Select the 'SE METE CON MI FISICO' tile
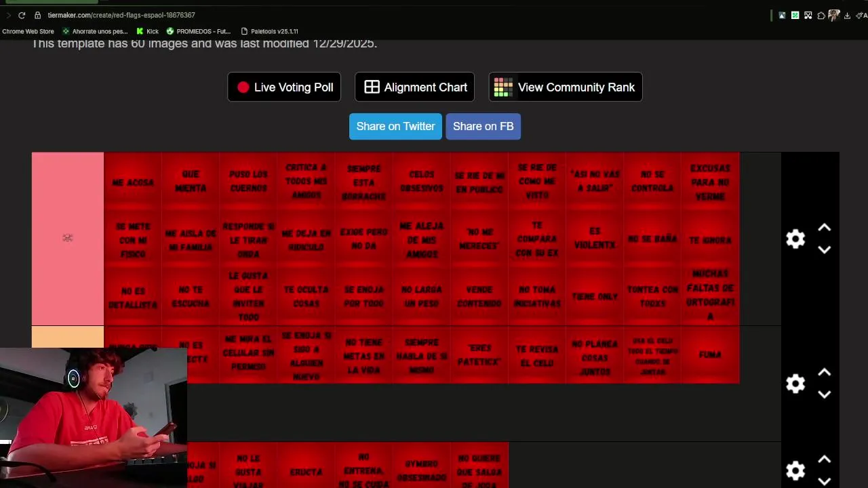868x488 pixels. pos(133,239)
